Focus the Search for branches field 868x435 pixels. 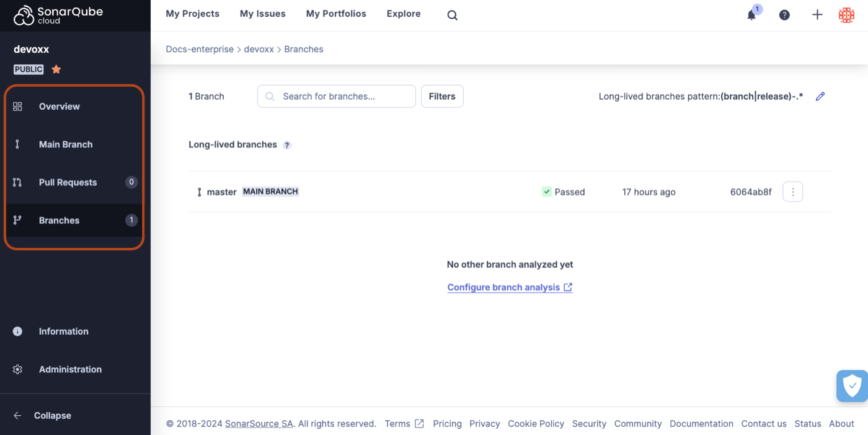[x=341, y=97]
